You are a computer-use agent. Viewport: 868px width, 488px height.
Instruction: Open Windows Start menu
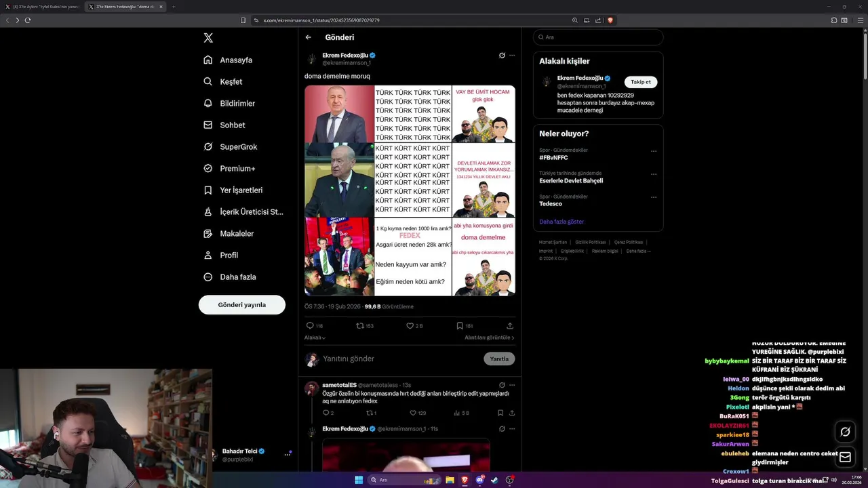tap(359, 480)
